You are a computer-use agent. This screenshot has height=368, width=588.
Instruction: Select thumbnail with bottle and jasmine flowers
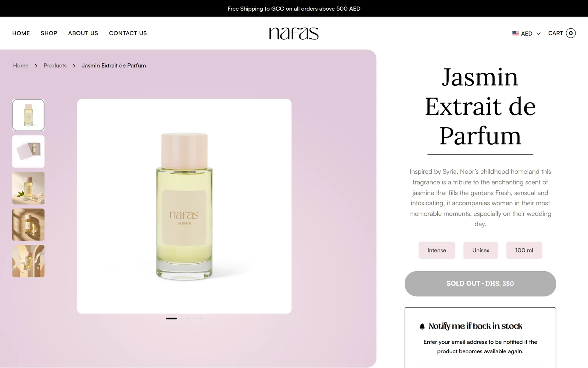tap(28, 188)
